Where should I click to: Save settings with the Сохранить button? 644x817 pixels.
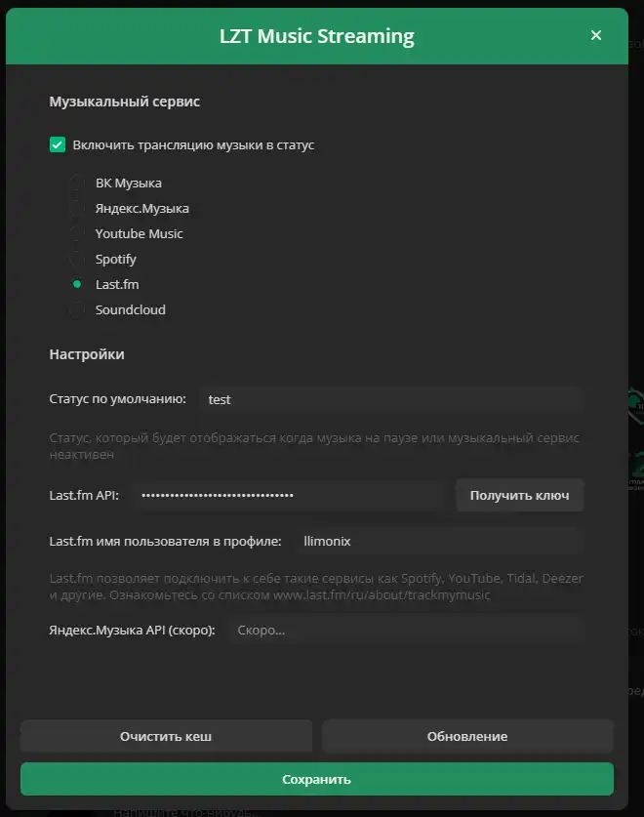coord(316,780)
